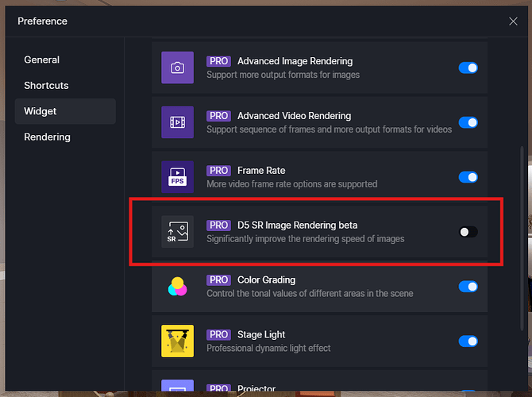Go to the Rendering preferences tab
532x397 pixels.
[x=47, y=137]
